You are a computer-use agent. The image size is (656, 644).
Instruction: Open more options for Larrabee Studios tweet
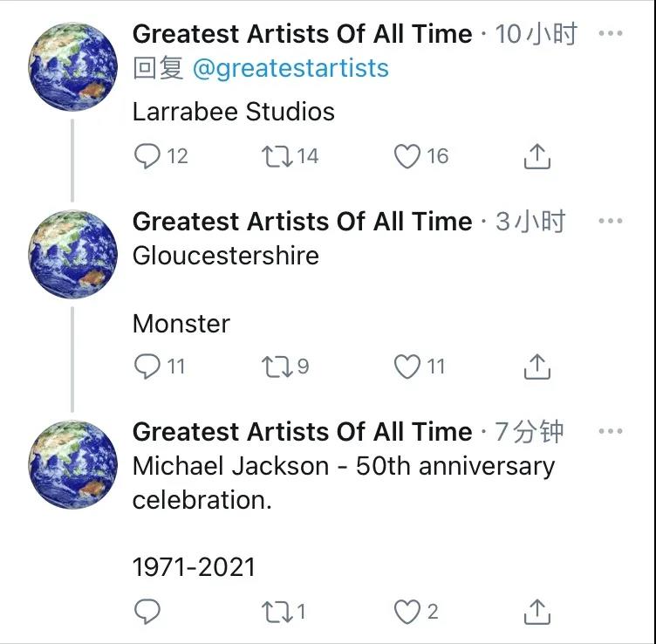[611, 34]
